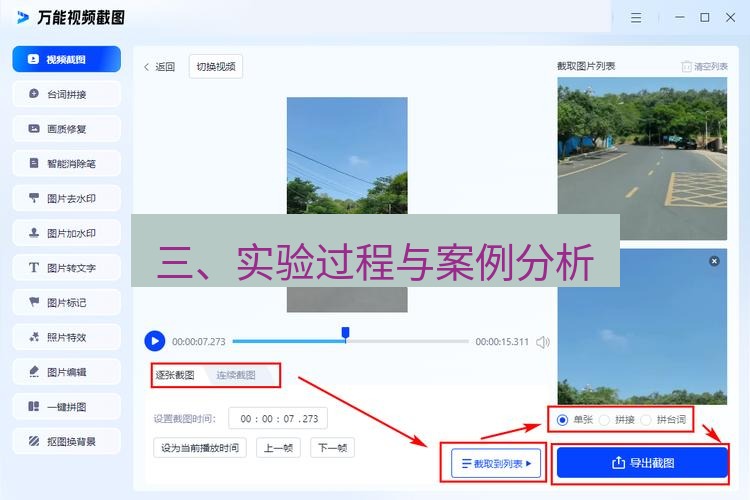The height and width of the screenshot is (500, 750).
Task: Click the 清空列表 trash icon
Action: click(686, 67)
